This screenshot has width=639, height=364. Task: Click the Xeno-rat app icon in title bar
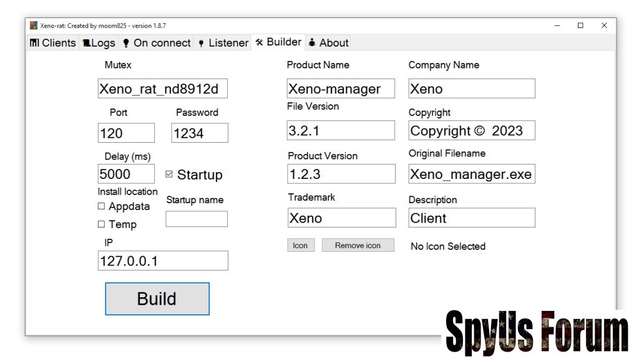[34, 26]
